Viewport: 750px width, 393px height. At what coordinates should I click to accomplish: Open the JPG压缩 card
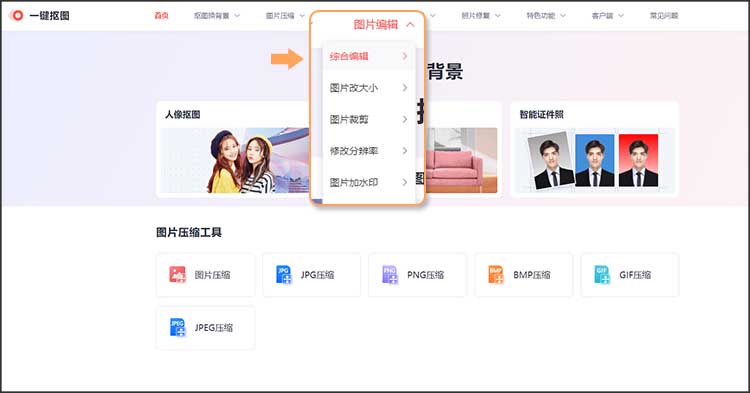tap(312, 275)
